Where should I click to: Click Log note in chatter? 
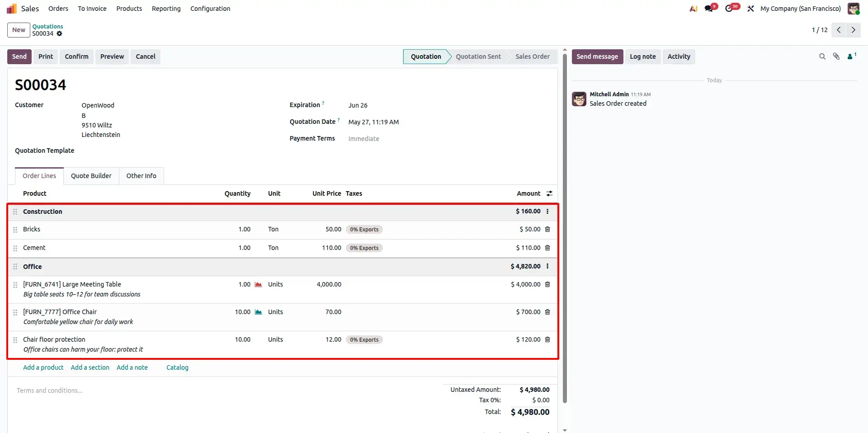pos(643,56)
